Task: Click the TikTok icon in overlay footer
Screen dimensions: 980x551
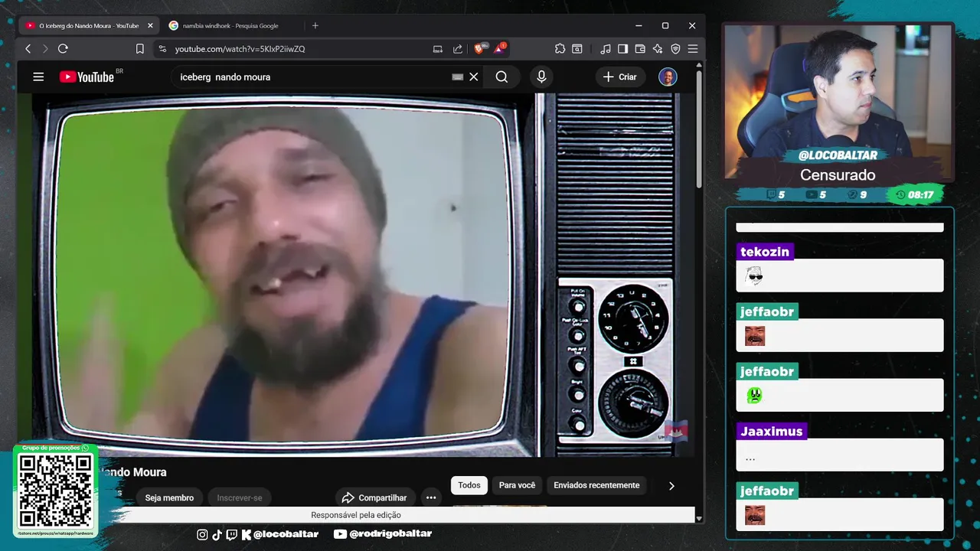Action: 217,534
